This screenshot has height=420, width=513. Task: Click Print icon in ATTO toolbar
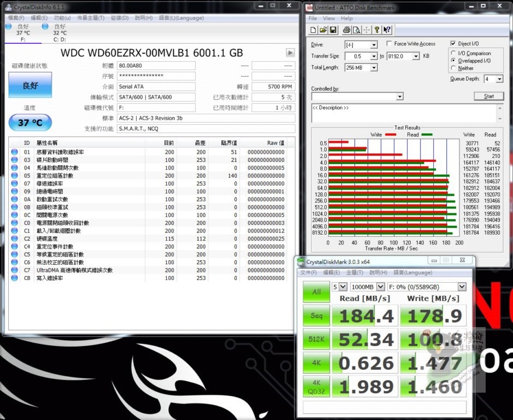click(347, 30)
